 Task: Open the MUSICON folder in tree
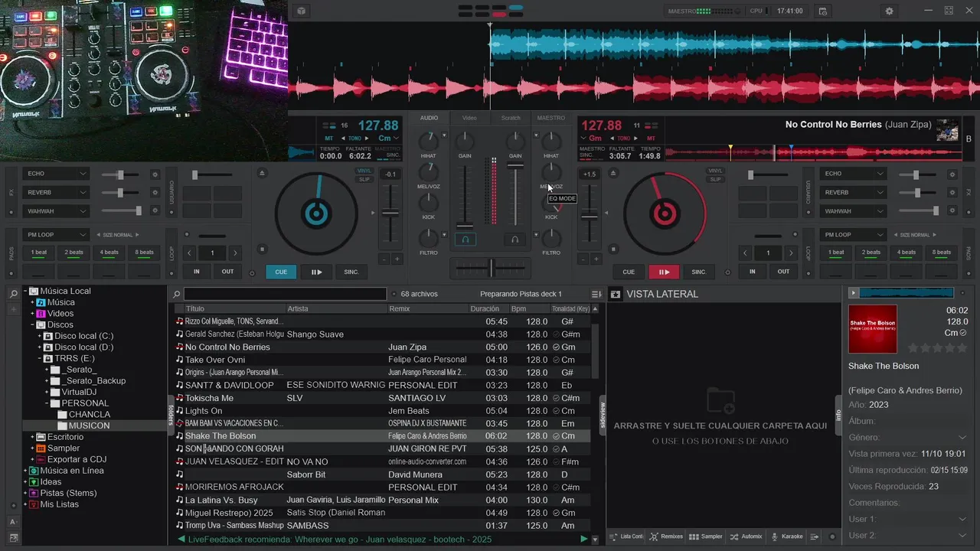(89, 425)
